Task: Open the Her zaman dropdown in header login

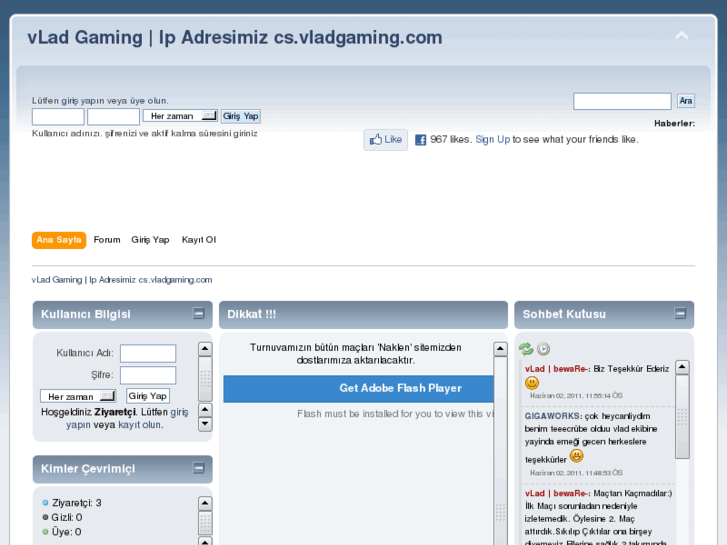Action: pos(180,116)
